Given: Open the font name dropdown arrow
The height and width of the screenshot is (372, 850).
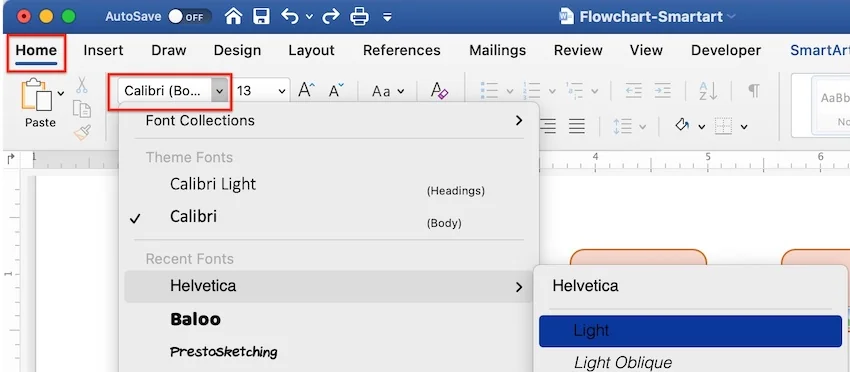Looking at the screenshot, I should pos(220,91).
